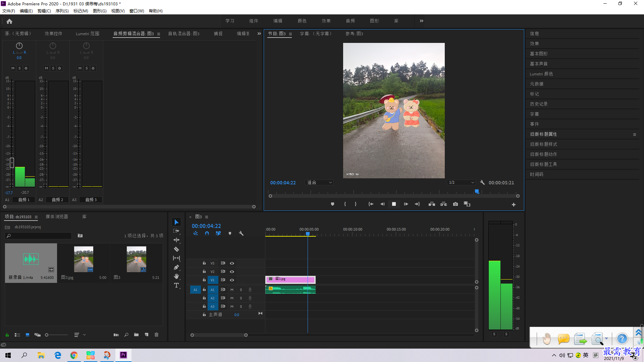The height and width of the screenshot is (362, 644).
Task: Select the Slip tool
Action: click(176, 258)
